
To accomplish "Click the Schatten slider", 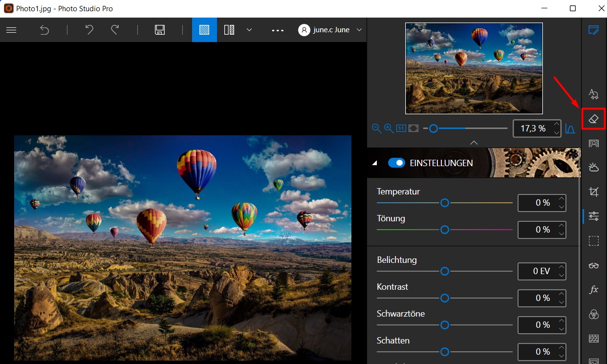I will tap(445, 351).
